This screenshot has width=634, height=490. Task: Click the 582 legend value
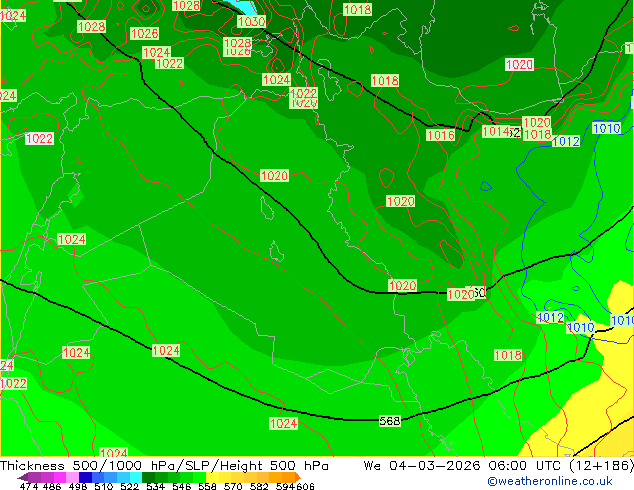point(259,486)
